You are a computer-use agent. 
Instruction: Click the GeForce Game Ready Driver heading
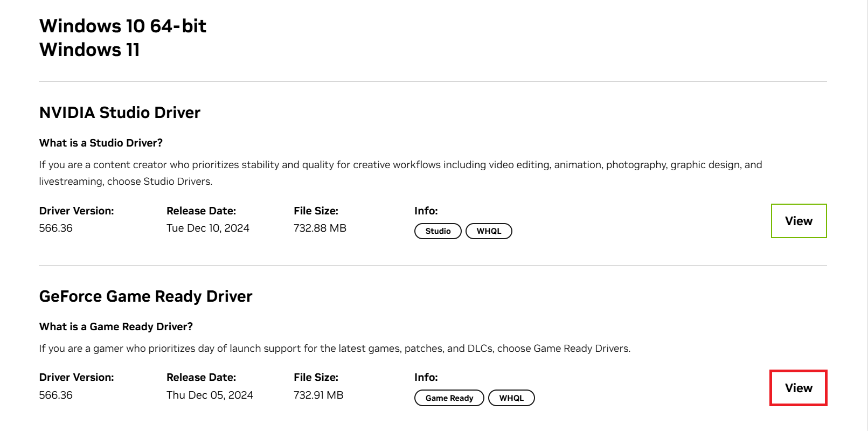[x=145, y=296]
